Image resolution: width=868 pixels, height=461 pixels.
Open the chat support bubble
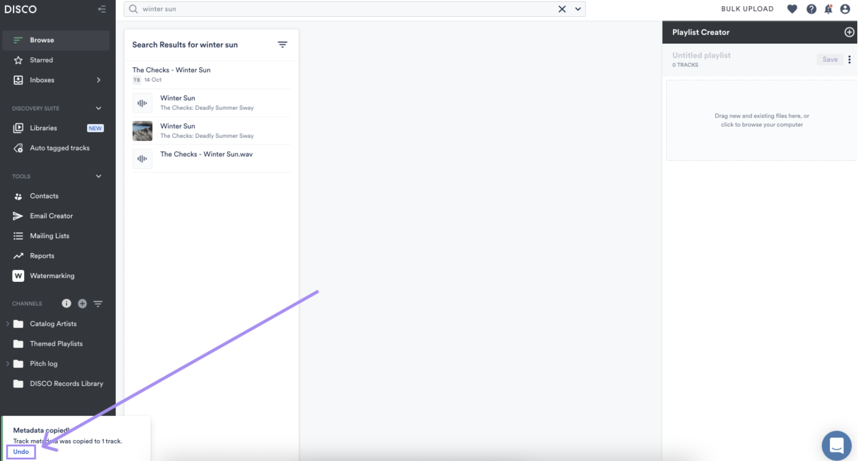click(836, 445)
